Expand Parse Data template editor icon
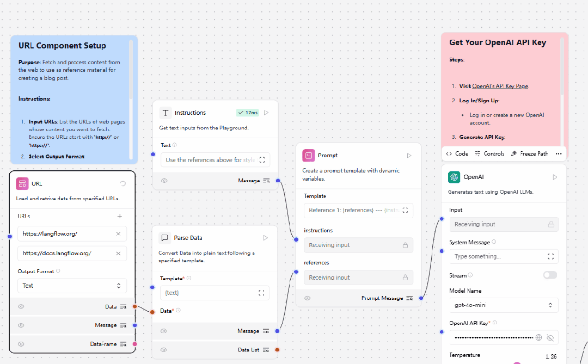The height and width of the screenshot is (364, 588). pos(261,293)
